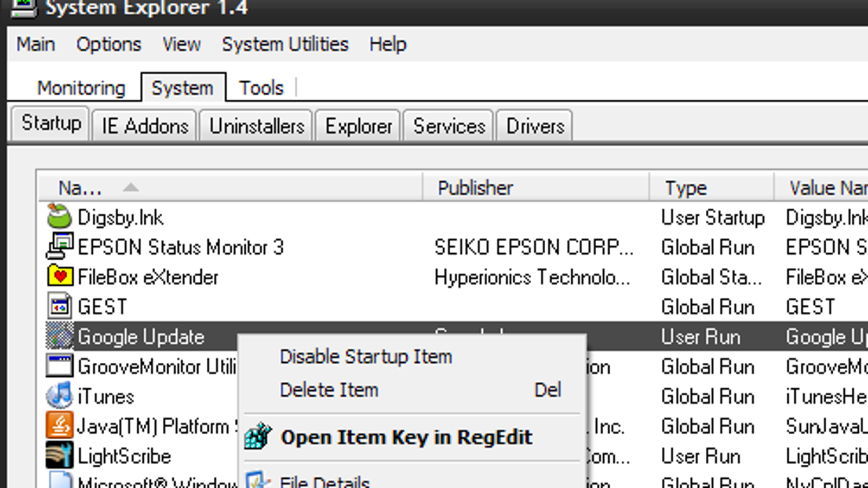Select the LightScribe name text
This screenshot has width=868, height=488.
pyautogui.click(x=124, y=456)
